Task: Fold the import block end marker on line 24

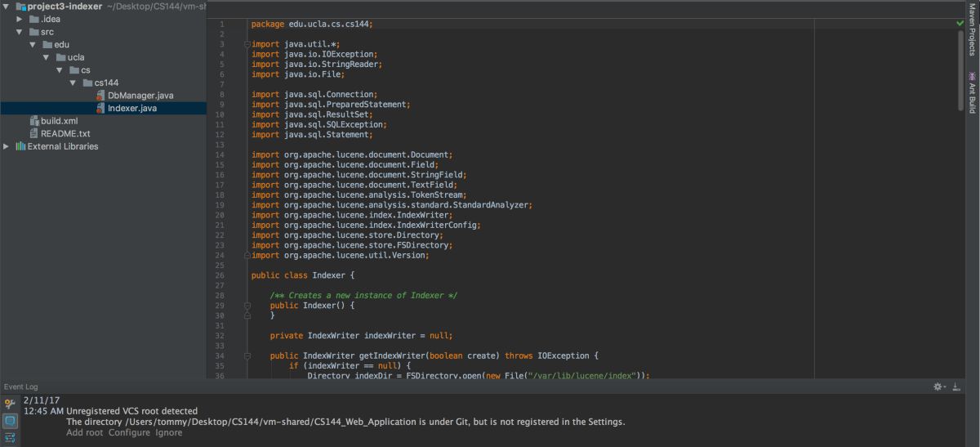Action: 247,255
